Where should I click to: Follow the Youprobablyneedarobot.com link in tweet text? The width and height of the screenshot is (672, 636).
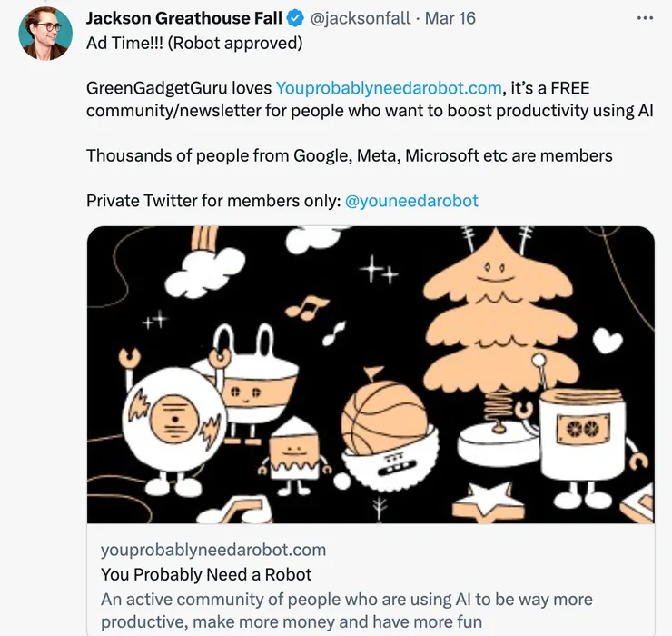(389, 87)
